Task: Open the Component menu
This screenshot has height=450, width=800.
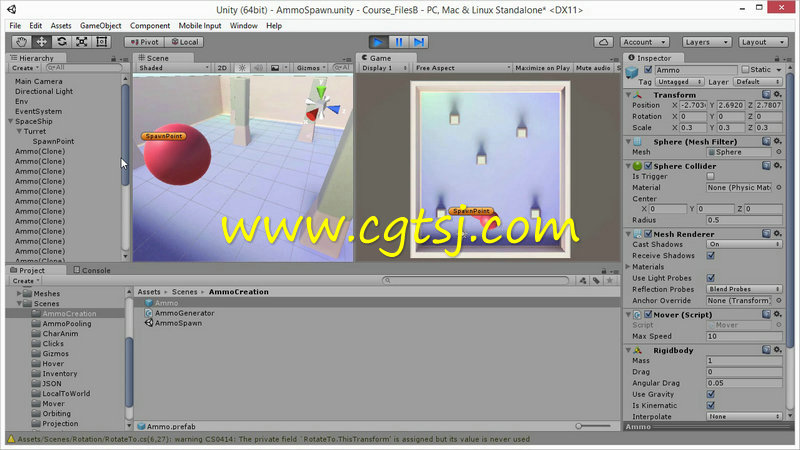Action: tap(149, 26)
